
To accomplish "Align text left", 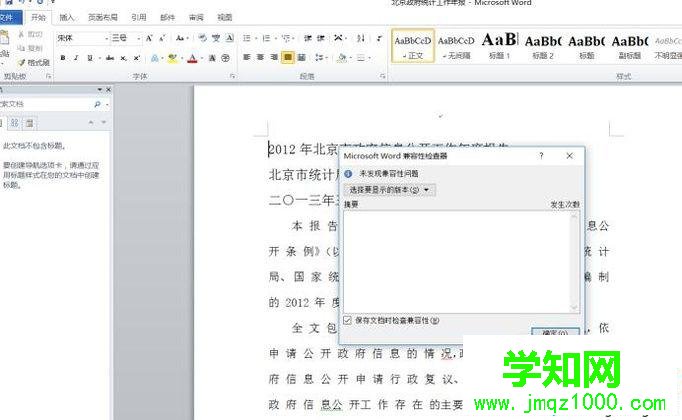I will [247, 57].
